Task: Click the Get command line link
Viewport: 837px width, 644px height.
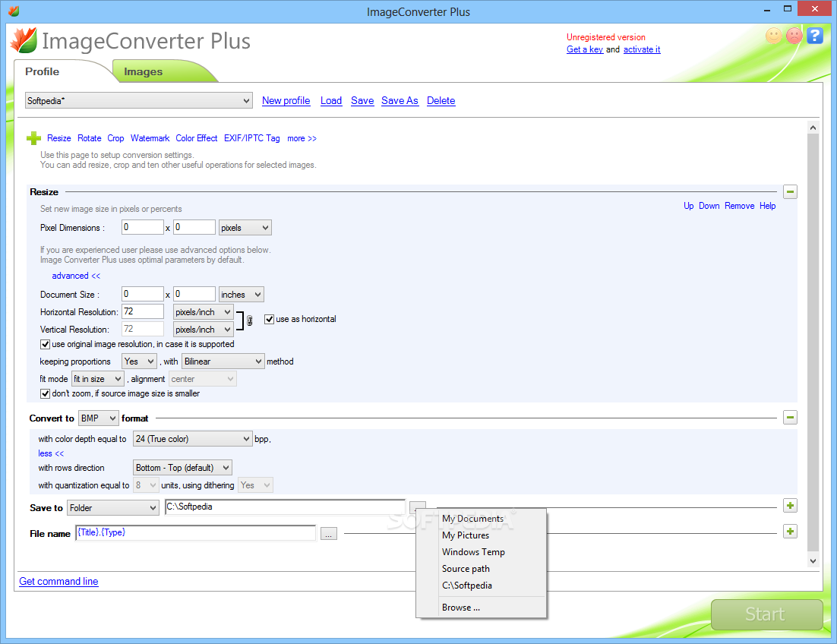Action: click(58, 581)
